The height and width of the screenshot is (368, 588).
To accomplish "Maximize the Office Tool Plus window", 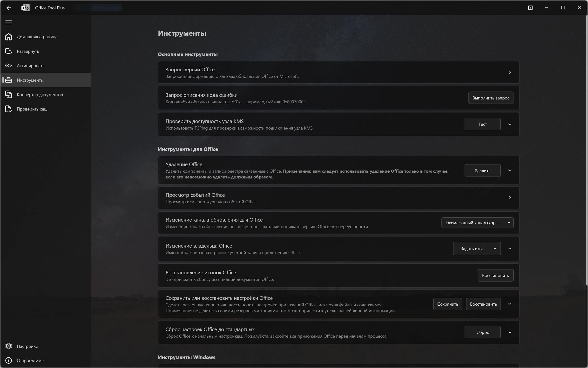I will pos(563,8).
